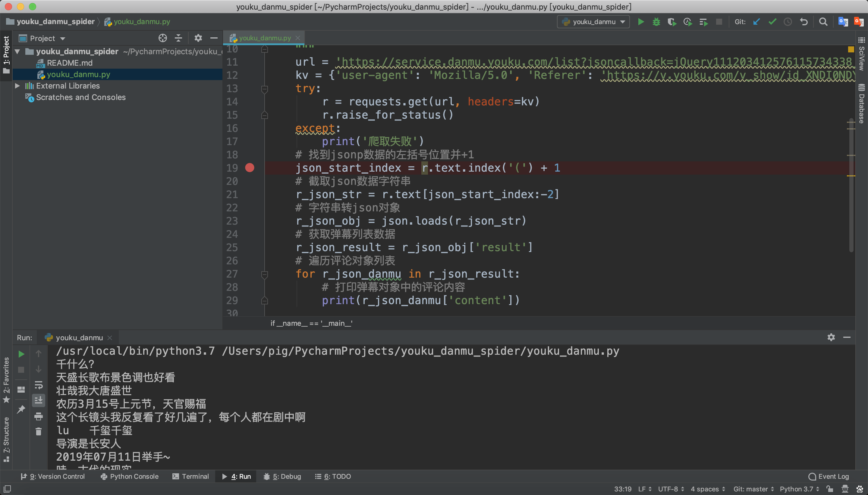Toggle the breakpoint on line 19

(250, 168)
